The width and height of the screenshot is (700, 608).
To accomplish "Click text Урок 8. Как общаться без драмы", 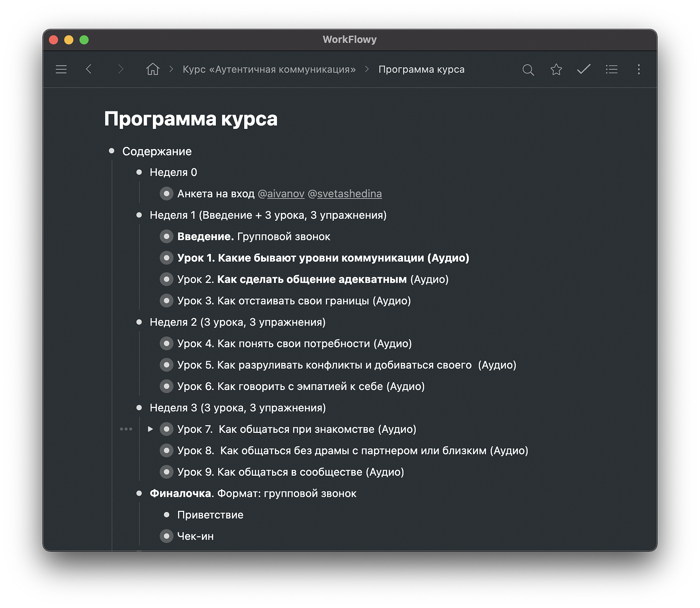I will coord(353,451).
